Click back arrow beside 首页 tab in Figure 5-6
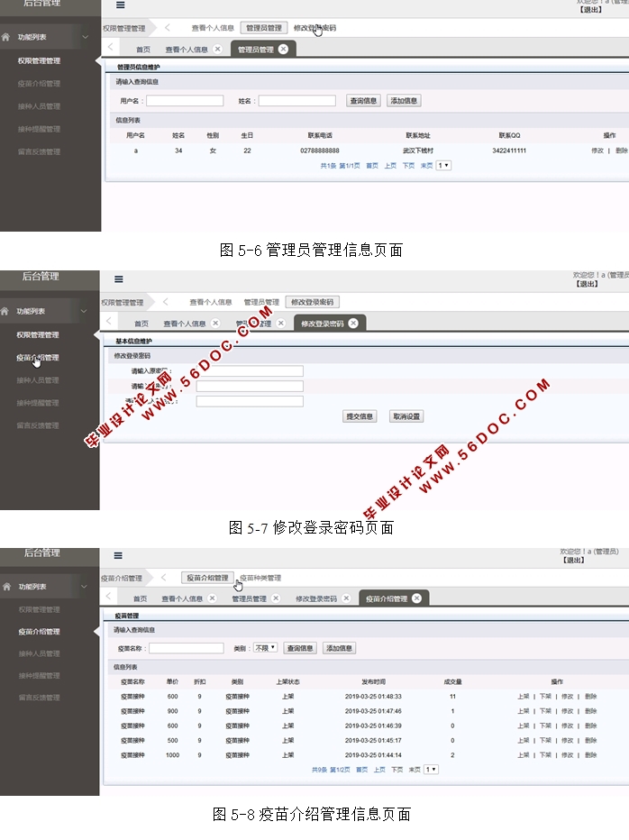The image size is (629, 840). [110, 47]
